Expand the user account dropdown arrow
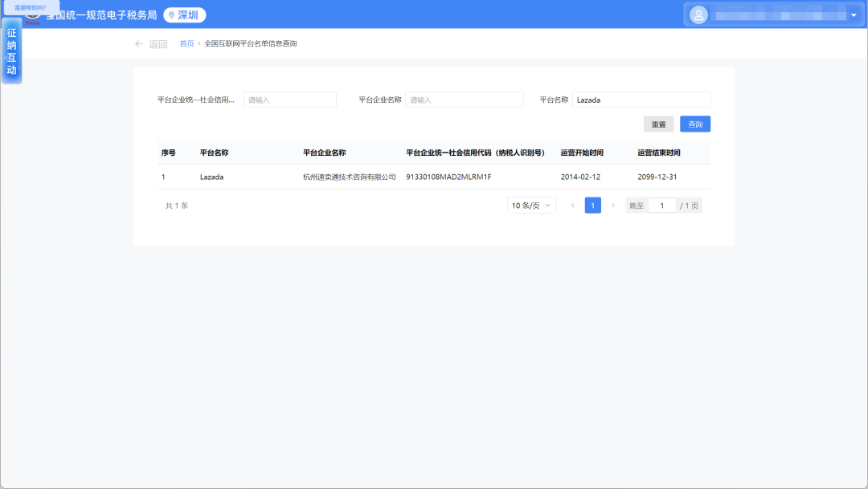The height and width of the screenshot is (489, 868). [853, 15]
